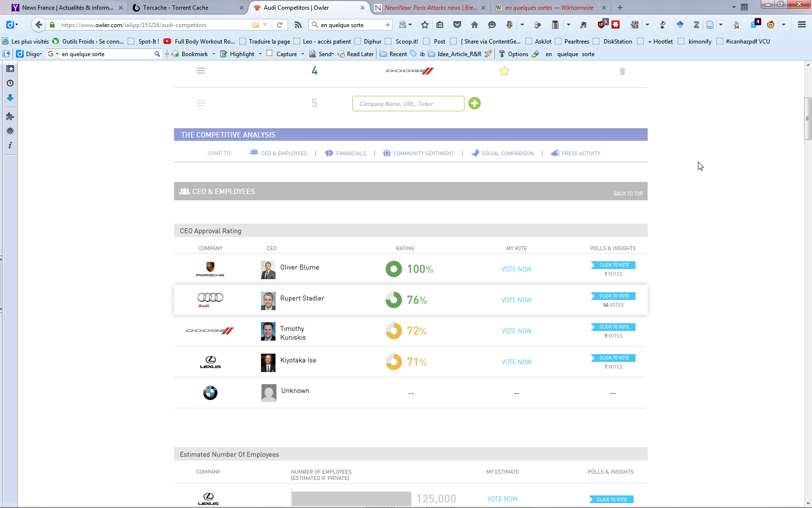This screenshot has width=812, height=508.
Task: Jump to Community Sentiment section
Action: [419, 153]
